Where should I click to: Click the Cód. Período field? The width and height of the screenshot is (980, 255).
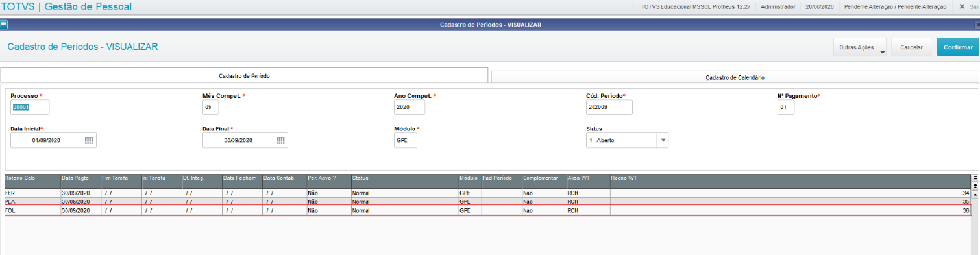[609, 107]
